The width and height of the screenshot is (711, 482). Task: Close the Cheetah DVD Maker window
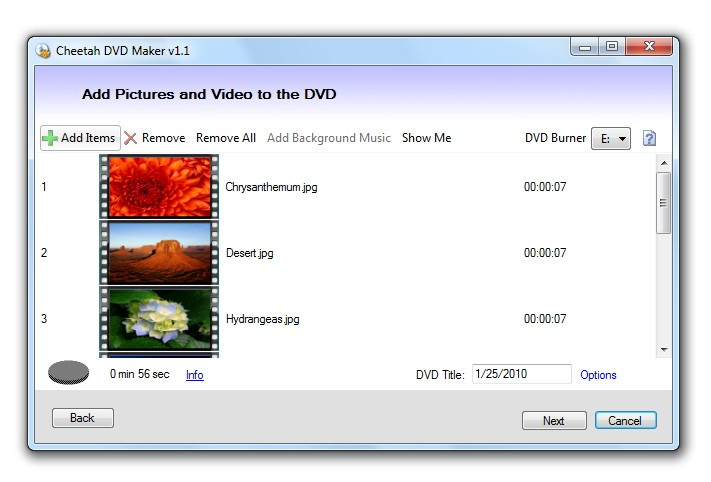point(649,47)
